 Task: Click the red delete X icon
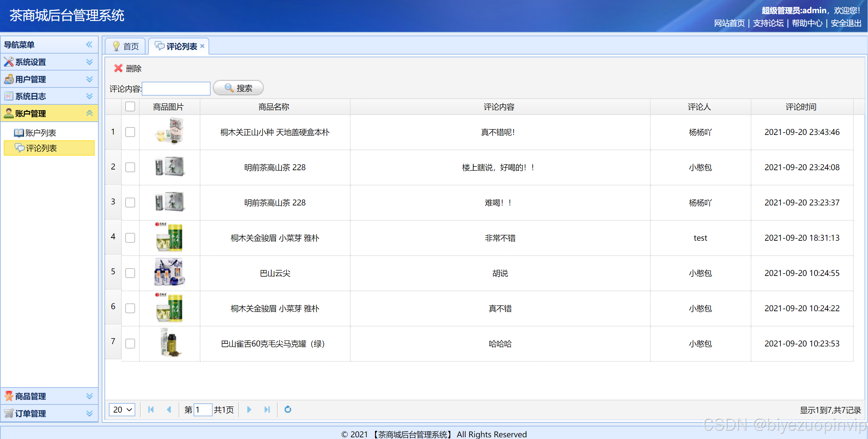(118, 68)
